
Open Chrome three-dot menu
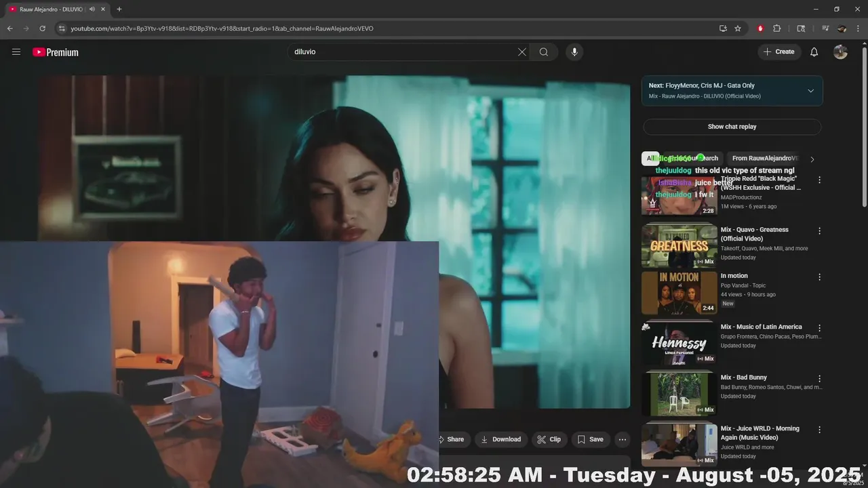(858, 28)
